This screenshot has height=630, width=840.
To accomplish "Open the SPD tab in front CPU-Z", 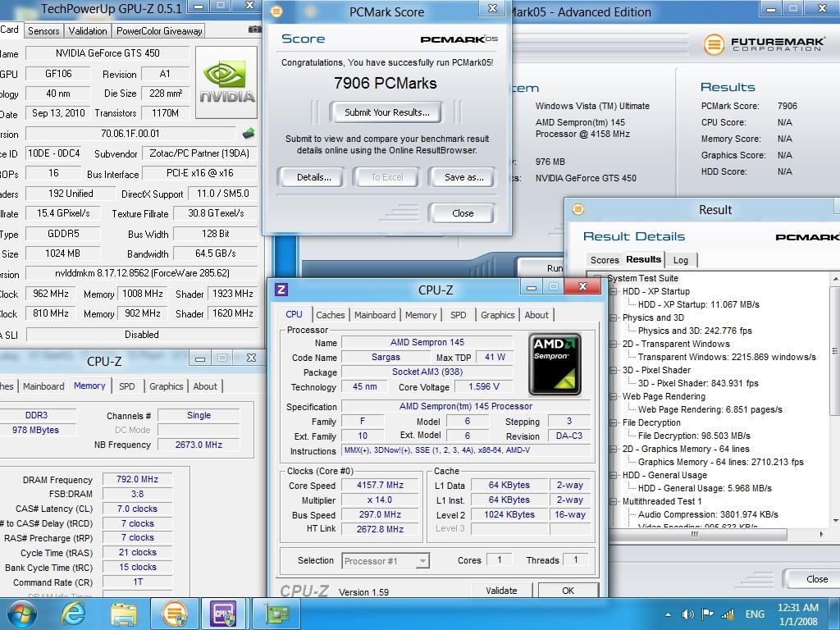I will point(458,315).
